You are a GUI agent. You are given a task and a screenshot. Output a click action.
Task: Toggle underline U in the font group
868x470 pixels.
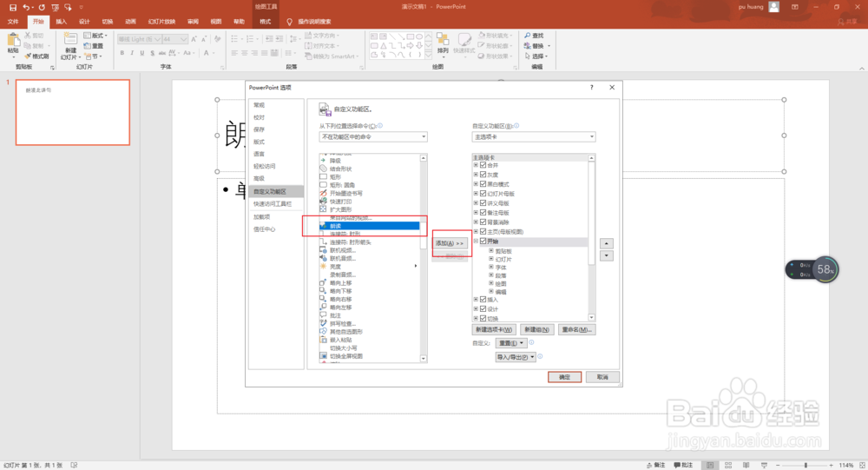point(142,53)
